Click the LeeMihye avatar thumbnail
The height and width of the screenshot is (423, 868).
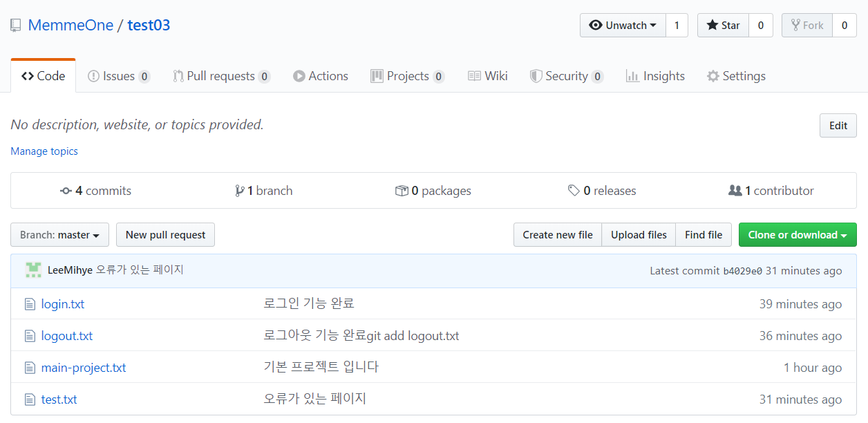pyautogui.click(x=33, y=270)
